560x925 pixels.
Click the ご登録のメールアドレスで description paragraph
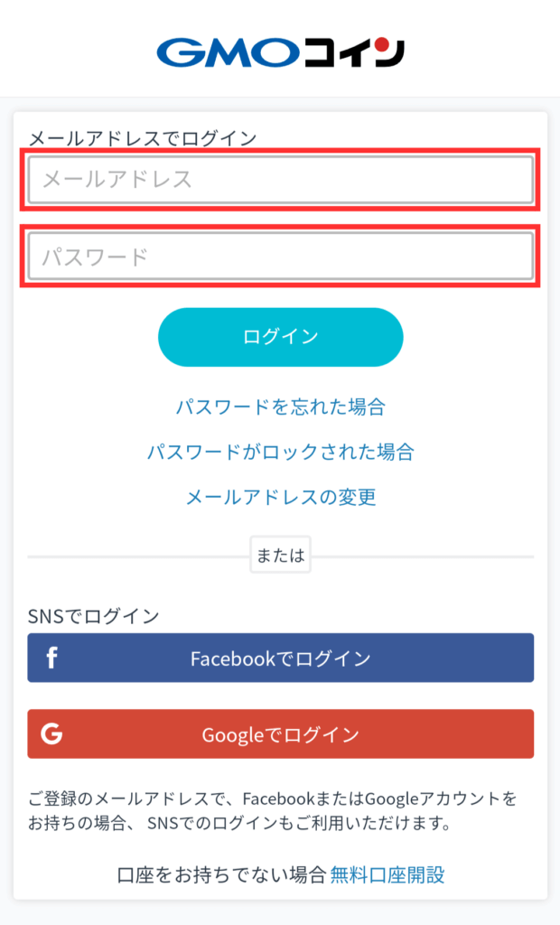pyautogui.click(x=273, y=811)
